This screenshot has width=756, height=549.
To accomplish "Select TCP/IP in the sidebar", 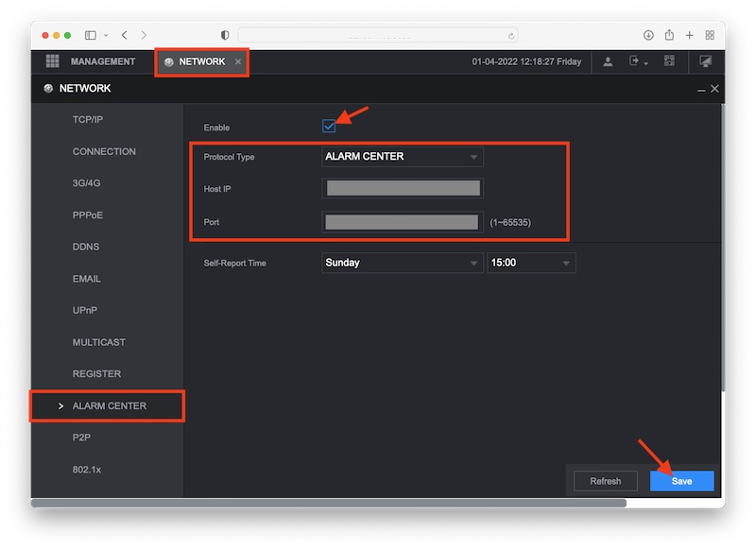I will (x=88, y=120).
